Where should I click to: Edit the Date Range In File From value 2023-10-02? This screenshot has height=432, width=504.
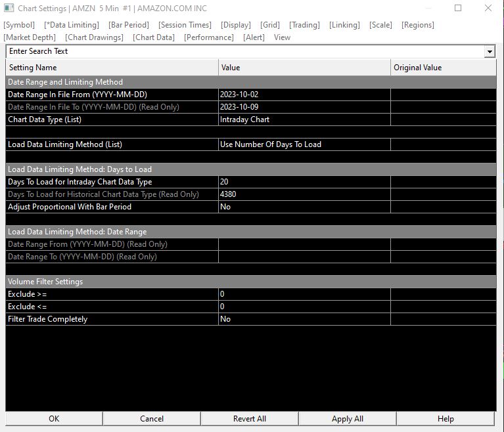click(x=304, y=95)
